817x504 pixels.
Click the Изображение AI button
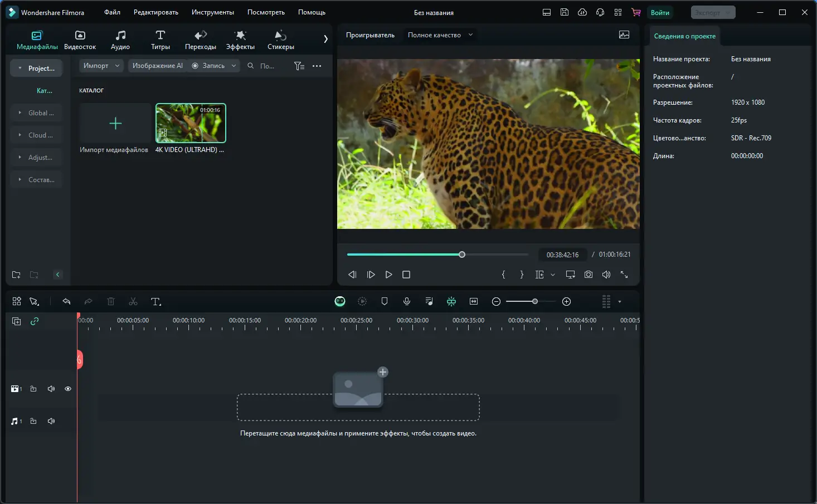[x=157, y=66]
